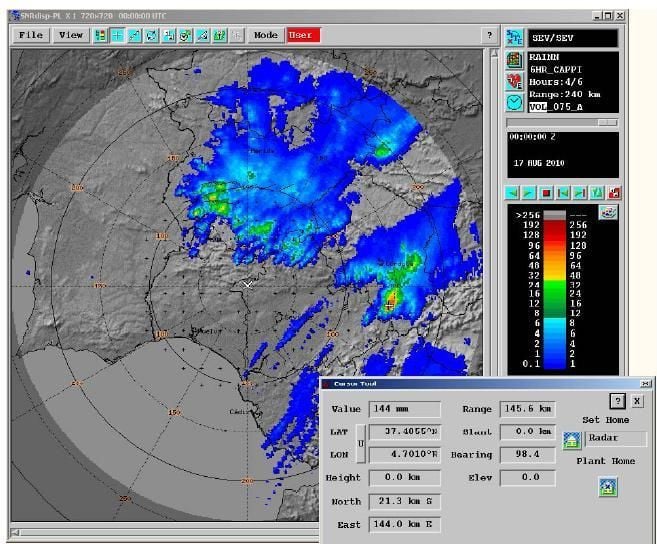
Task: Click the rainfall color scale bar
Action: pyautogui.click(x=555, y=290)
